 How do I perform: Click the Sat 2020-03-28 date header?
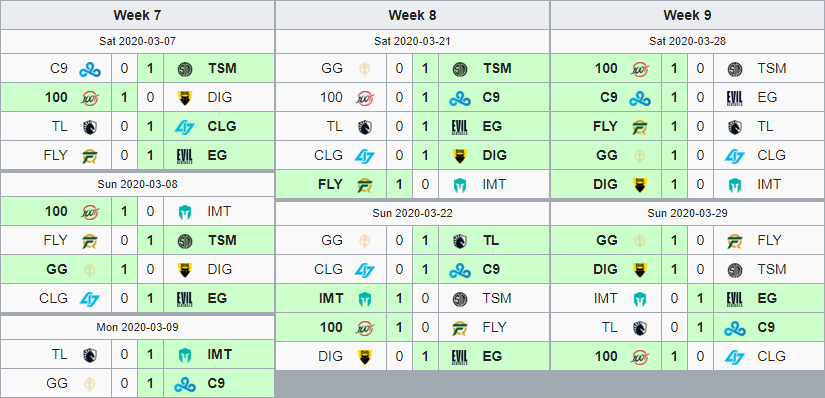tap(688, 41)
